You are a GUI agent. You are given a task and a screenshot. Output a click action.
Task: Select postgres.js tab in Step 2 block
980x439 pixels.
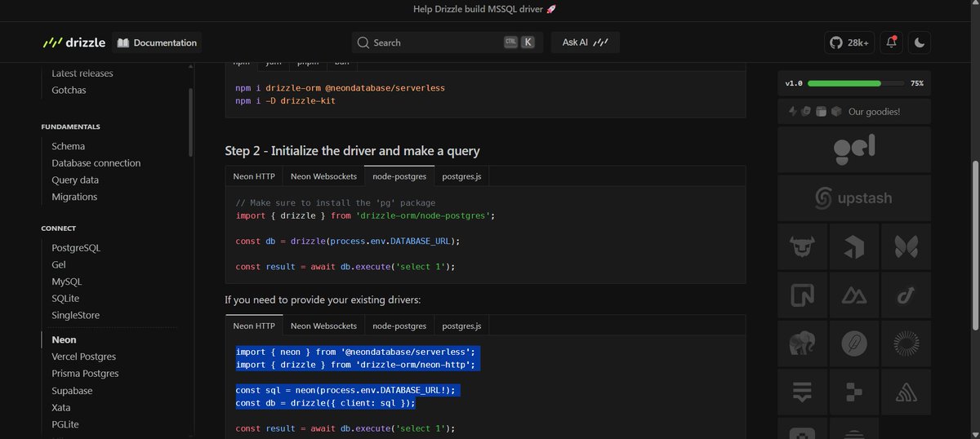pos(461,176)
